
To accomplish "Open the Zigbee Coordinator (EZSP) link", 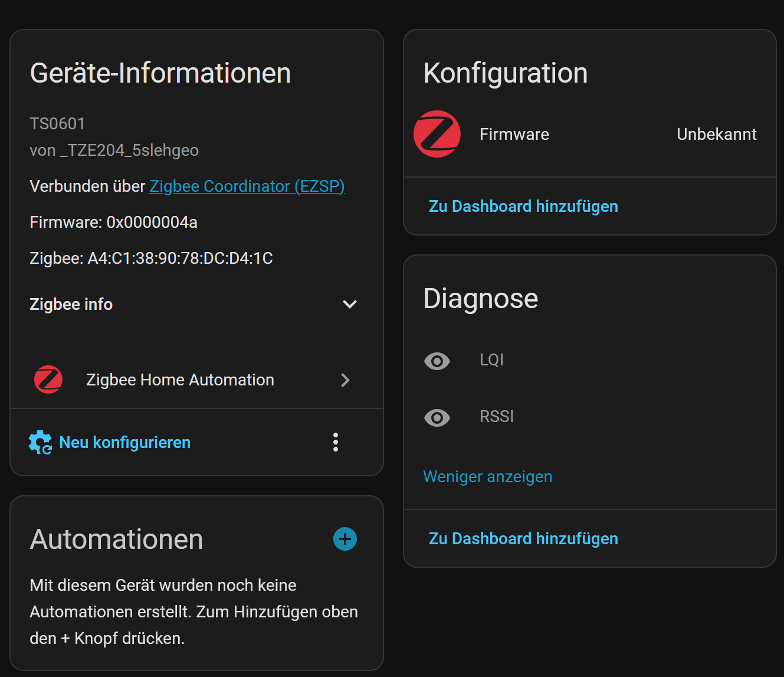I will (x=247, y=187).
